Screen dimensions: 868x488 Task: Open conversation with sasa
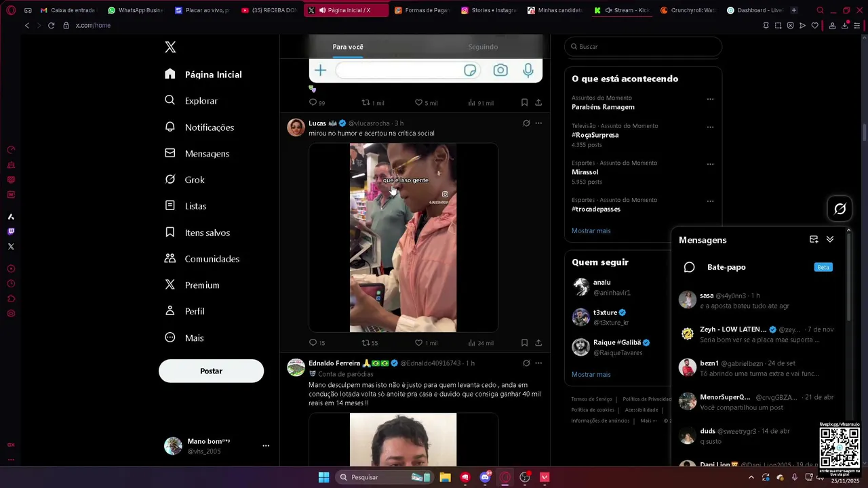coord(757,300)
